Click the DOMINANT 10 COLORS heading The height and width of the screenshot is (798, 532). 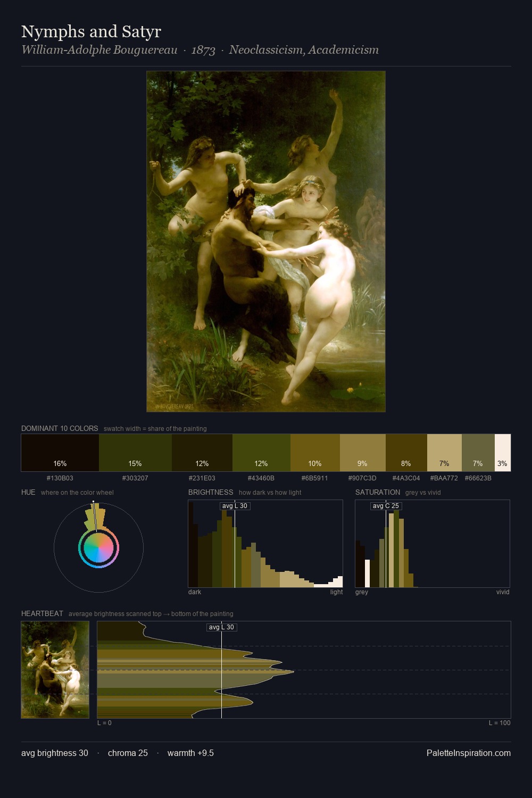pyautogui.click(x=60, y=428)
